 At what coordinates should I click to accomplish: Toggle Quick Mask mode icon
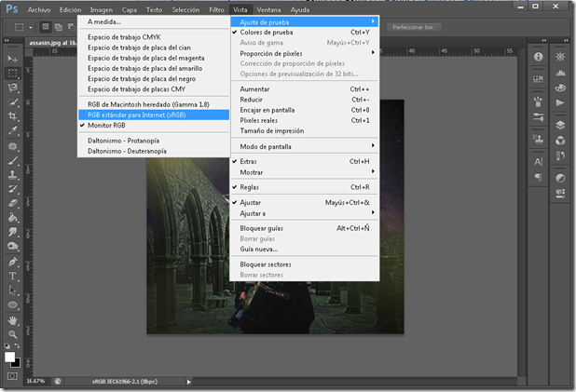coord(12,376)
